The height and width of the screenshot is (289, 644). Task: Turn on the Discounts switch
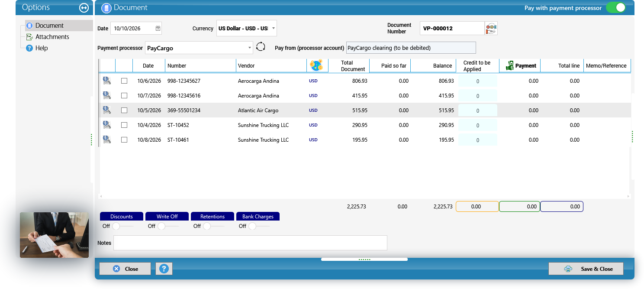pos(122,226)
